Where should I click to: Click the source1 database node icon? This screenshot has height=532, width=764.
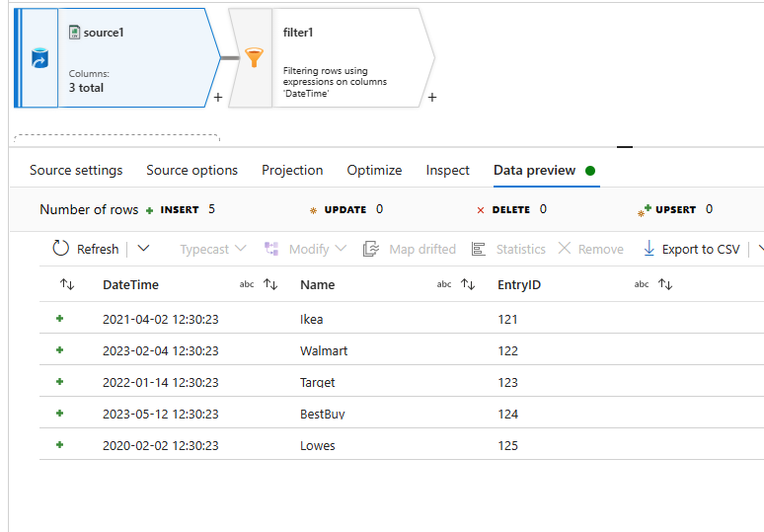tap(39, 59)
